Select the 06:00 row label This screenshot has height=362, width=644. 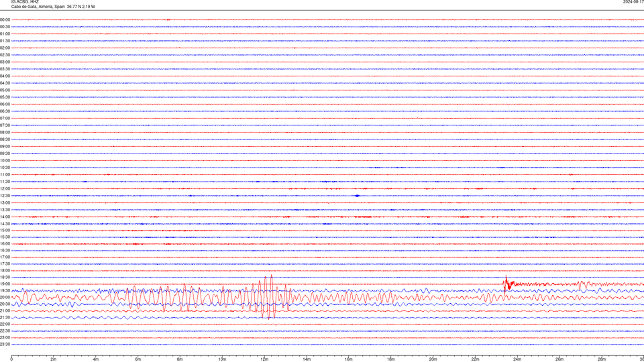point(5,105)
